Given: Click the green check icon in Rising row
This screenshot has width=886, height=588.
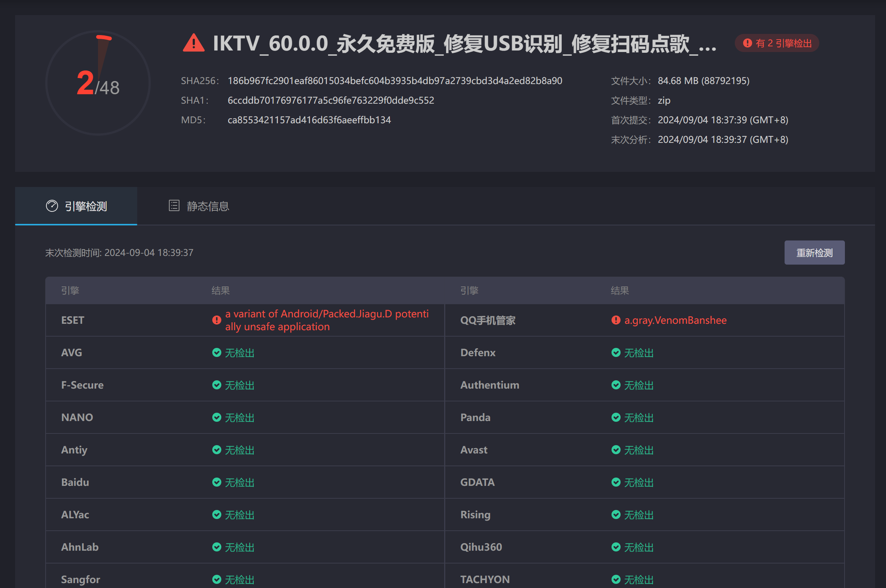Looking at the screenshot, I should (616, 514).
